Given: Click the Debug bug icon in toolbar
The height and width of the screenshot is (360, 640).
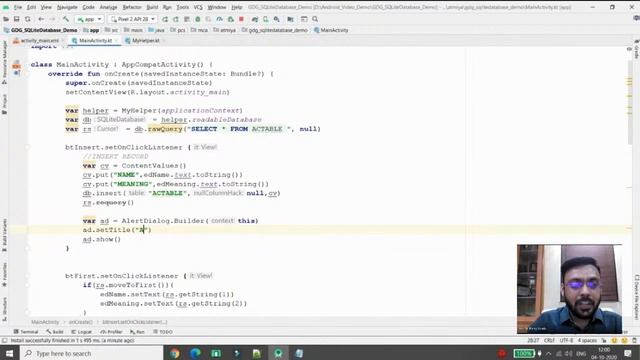Looking at the screenshot, I should click(198, 19).
